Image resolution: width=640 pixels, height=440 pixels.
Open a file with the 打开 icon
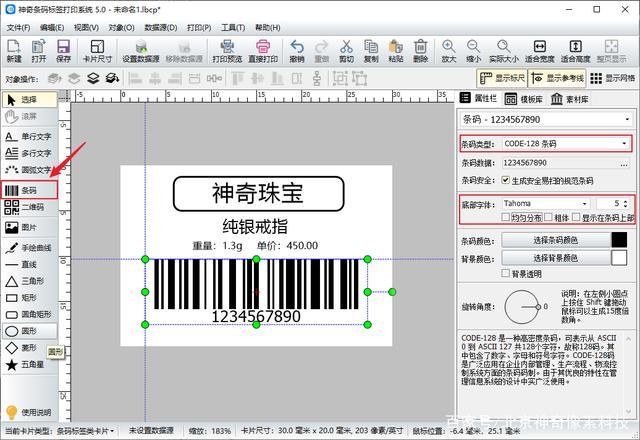coord(39,51)
